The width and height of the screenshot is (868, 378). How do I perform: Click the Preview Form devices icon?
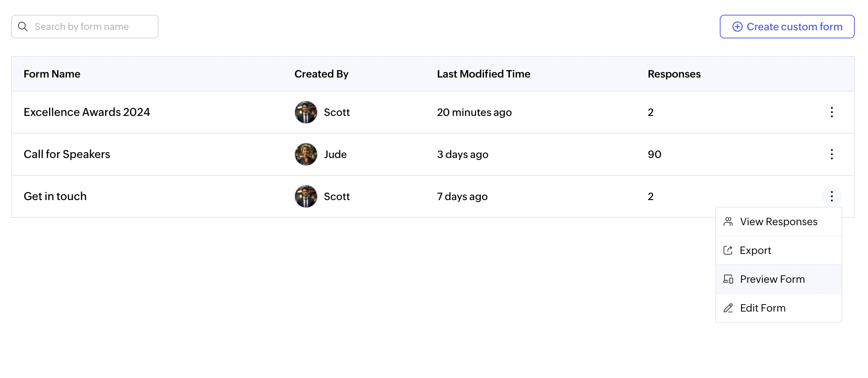pos(728,279)
